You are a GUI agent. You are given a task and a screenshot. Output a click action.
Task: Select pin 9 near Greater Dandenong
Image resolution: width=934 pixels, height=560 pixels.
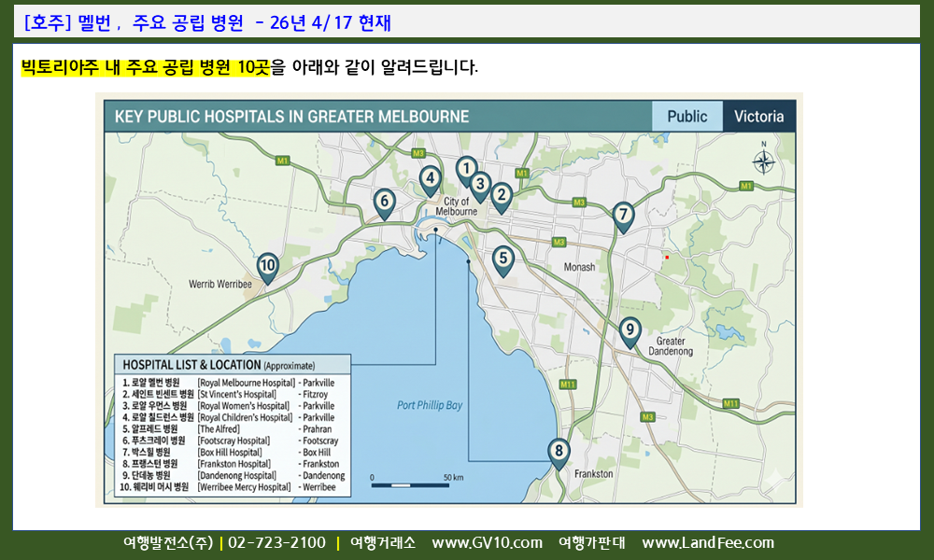[x=630, y=329]
